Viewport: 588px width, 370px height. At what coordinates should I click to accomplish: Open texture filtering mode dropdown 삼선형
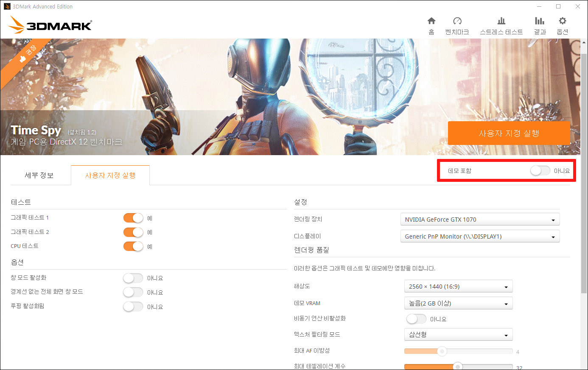click(x=458, y=334)
